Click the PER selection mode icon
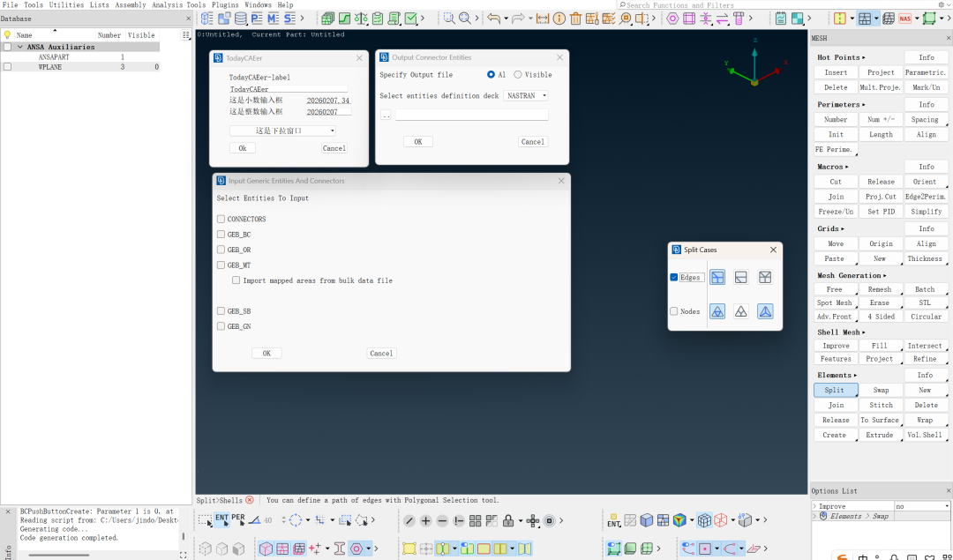Viewport: 953px width, 560px height. coord(238,520)
